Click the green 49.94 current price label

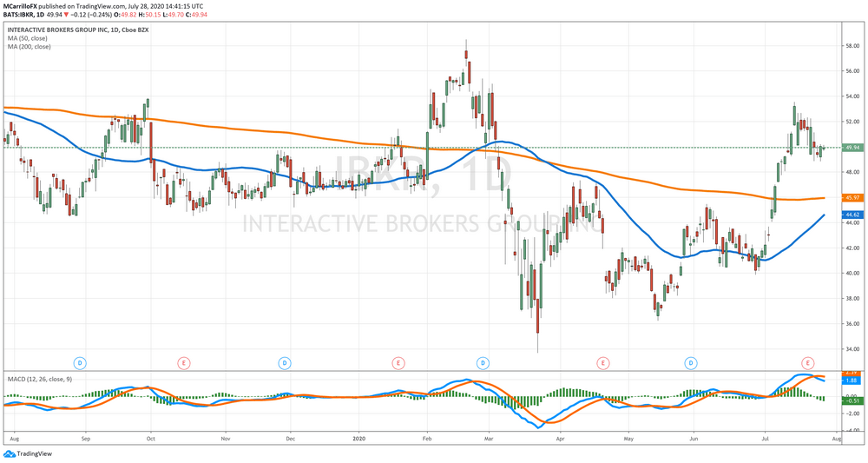click(x=852, y=148)
